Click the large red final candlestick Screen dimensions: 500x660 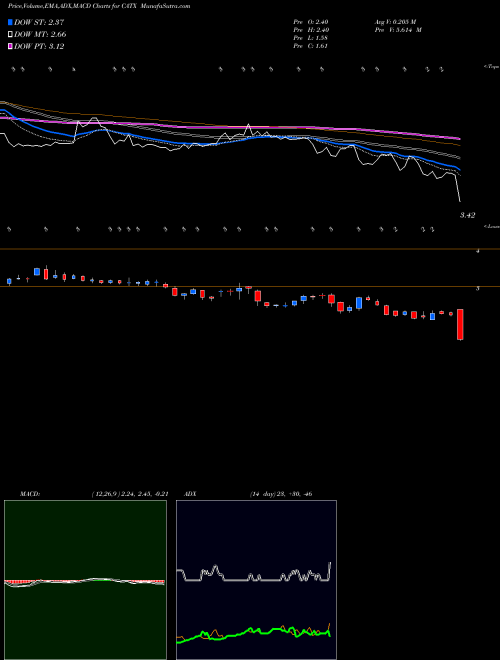[460, 324]
